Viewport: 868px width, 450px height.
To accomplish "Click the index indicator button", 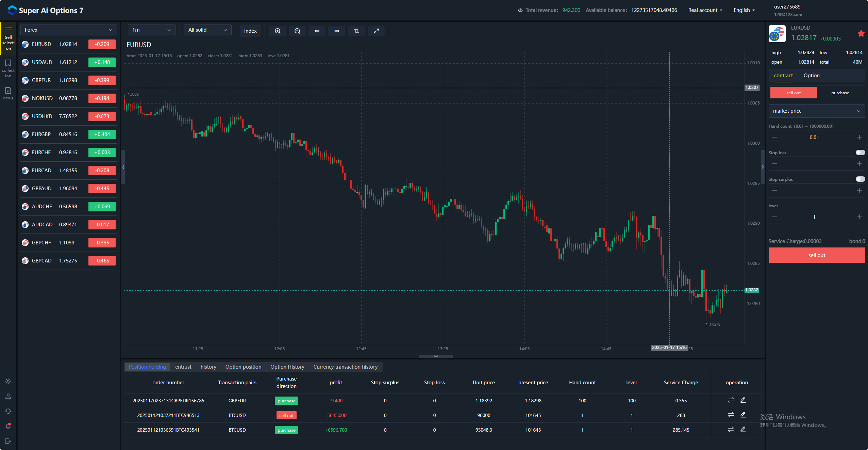I will coord(250,31).
